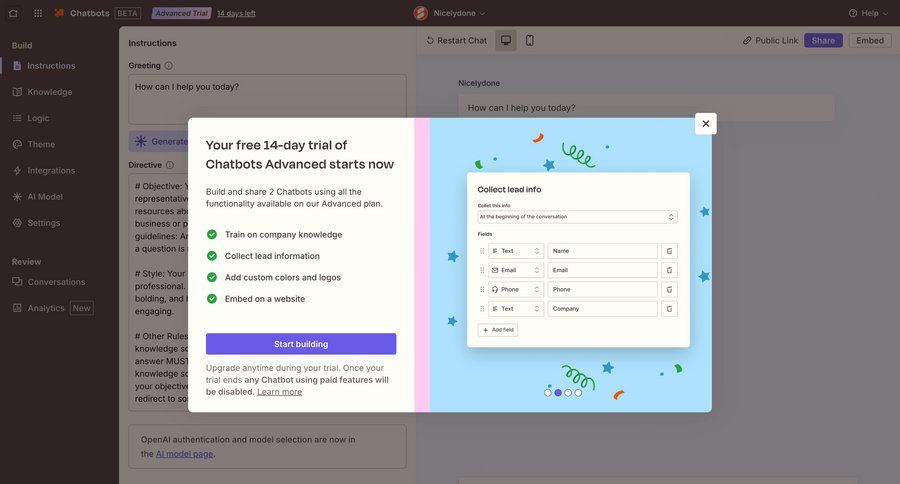Click the Embed button

click(x=870, y=40)
